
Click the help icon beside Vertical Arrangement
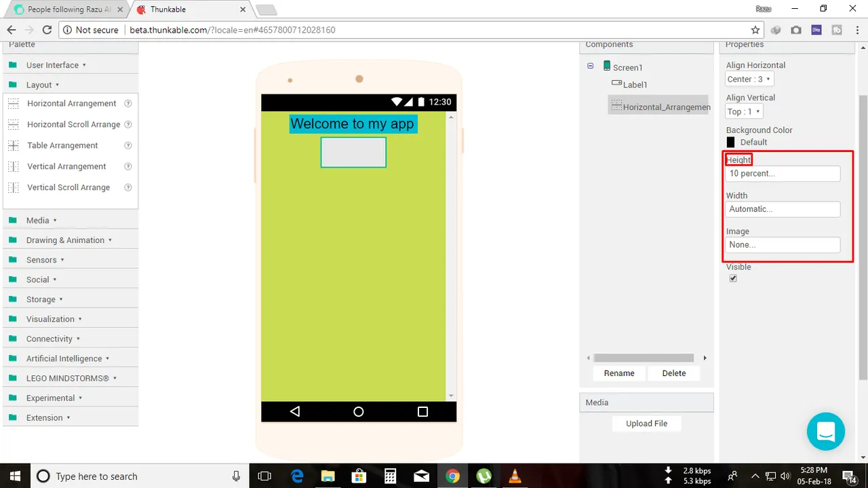coord(128,167)
